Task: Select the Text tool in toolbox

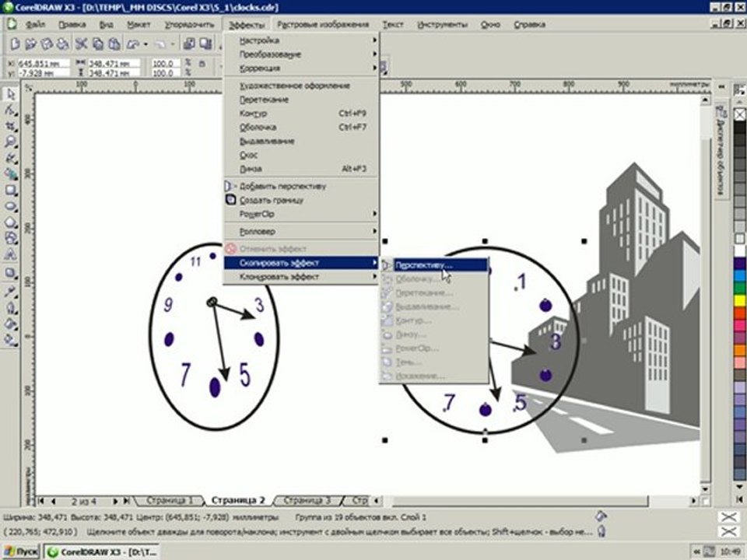Action: (x=10, y=255)
